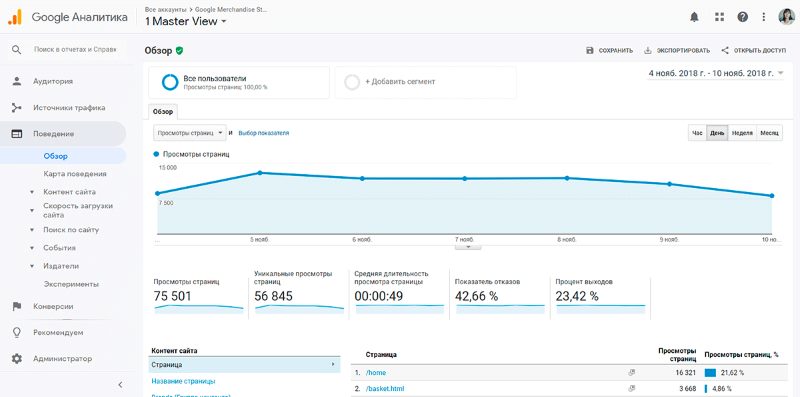Screen dimensions: 800x397
Task: Click the green verified shield next to Обзор
Action: [x=179, y=51]
